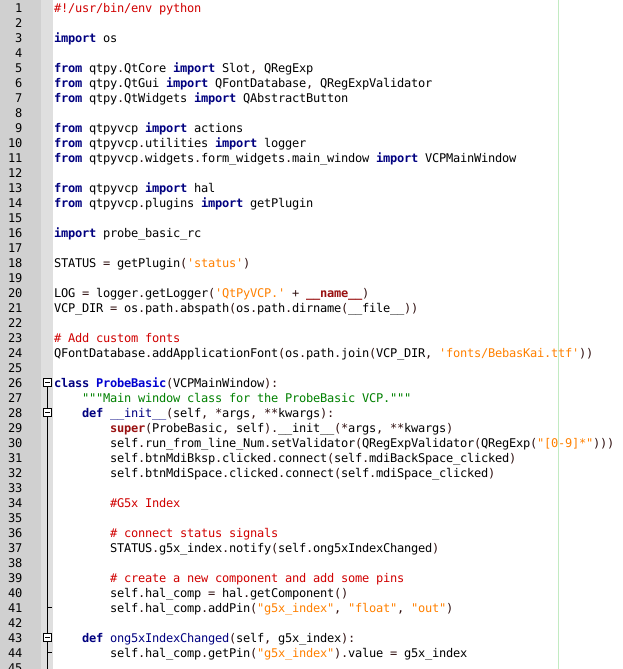The width and height of the screenshot is (623, 669).
Task: Click 'ong5xIndexChanged' in def on line 43
Action: 169,638
